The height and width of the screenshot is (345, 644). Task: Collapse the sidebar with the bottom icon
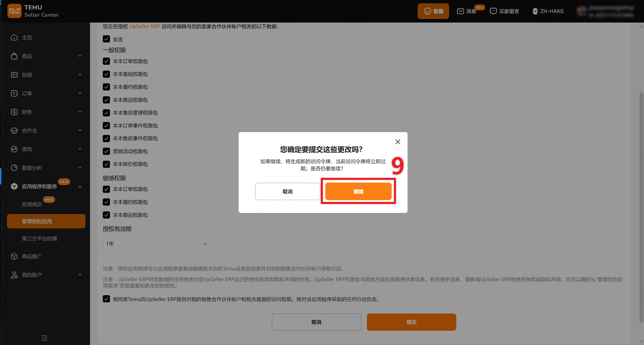(x=44, y=338)
